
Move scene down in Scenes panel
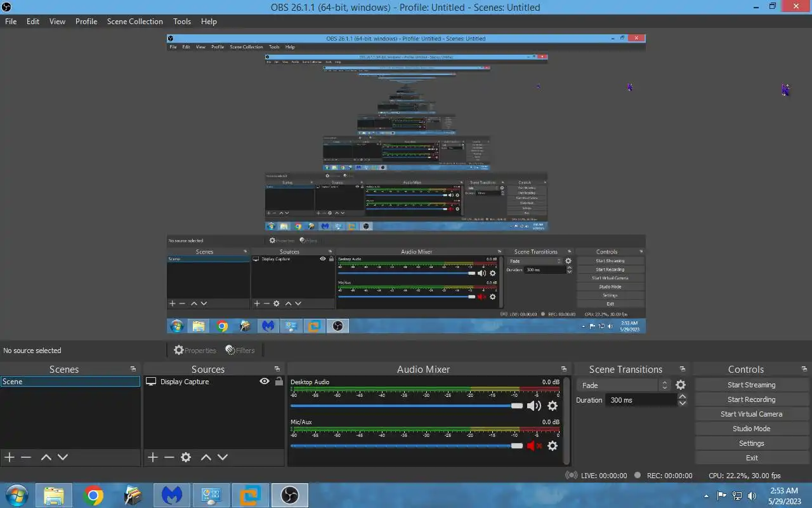point(63,457)
